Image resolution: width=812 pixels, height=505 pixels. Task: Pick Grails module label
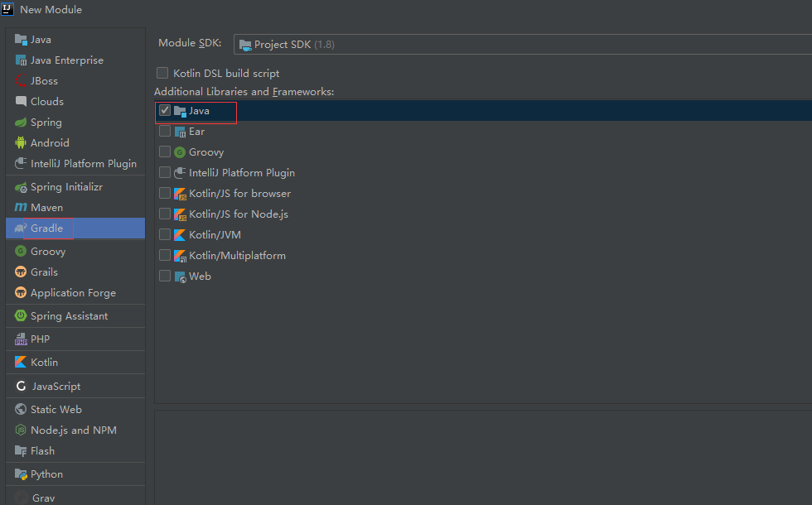tap(44, 272)
